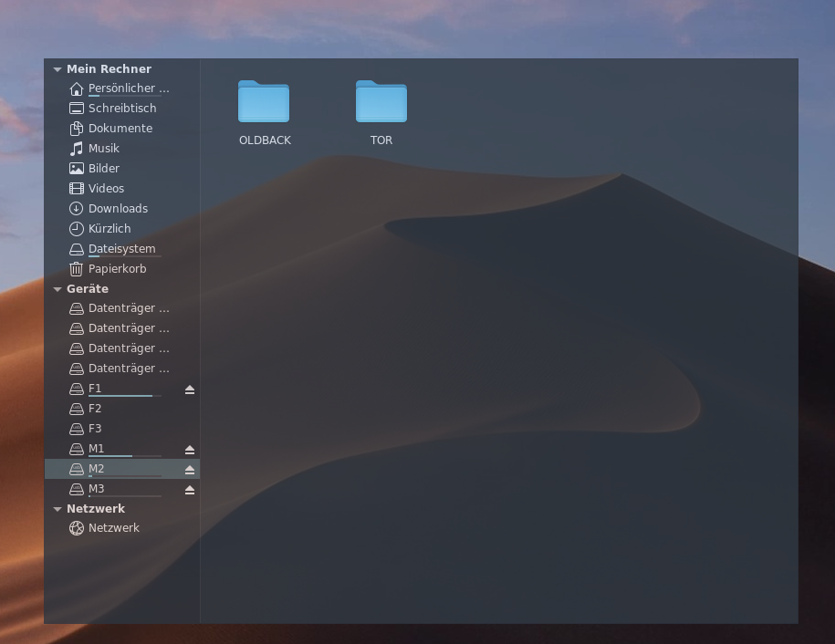
Task: Select the Downloads text label
Action: (x=119, y=209)
